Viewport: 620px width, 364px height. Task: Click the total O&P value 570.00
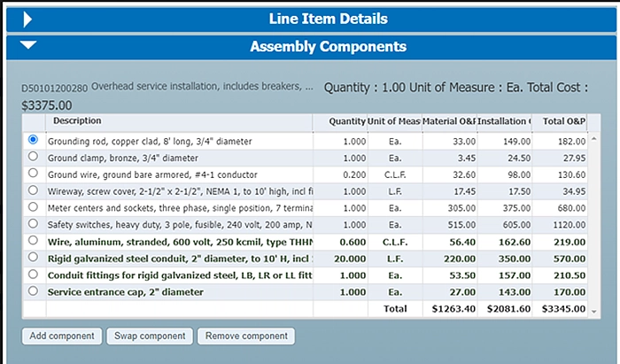(570, 259)
